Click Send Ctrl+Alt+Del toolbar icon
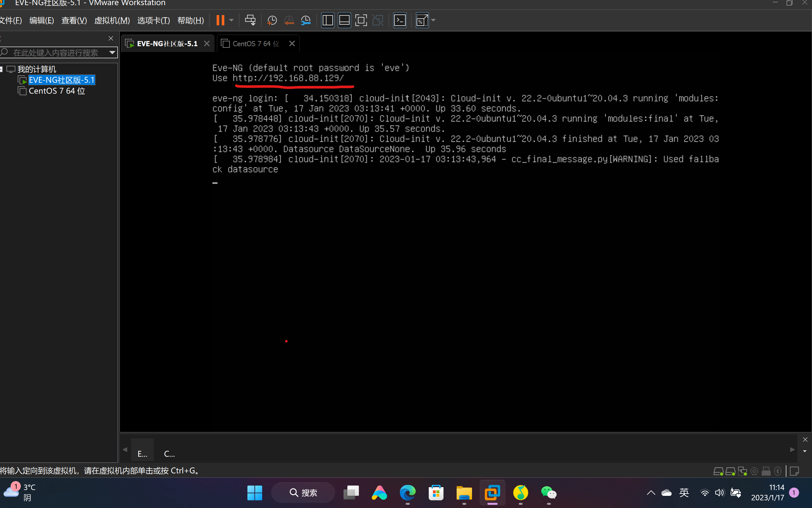The image size is (812, 508). (250, 20)
